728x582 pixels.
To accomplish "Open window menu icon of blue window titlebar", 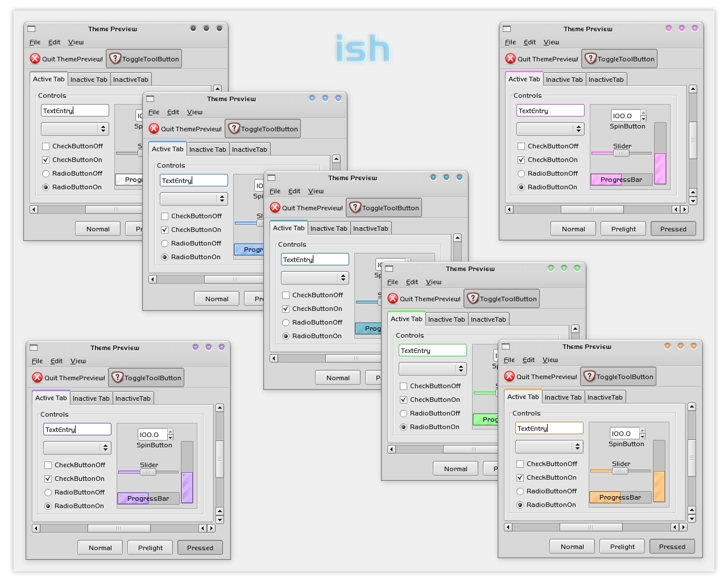I will point(151,98).
